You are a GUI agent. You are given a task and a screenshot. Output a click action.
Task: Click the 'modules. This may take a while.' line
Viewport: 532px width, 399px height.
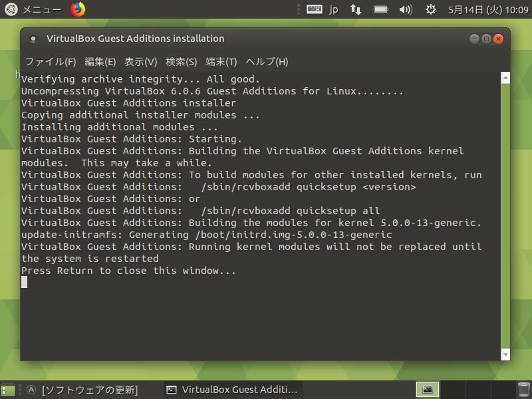point(116,163)
